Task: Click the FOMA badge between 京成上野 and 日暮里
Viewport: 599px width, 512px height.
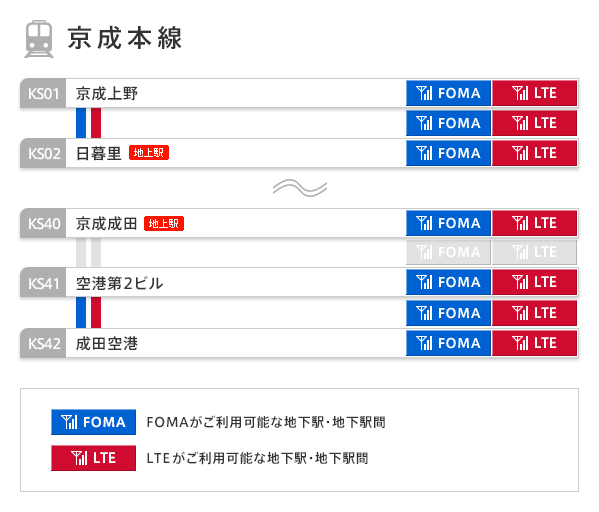Action: pyautogui.click(x=448, y=123)
